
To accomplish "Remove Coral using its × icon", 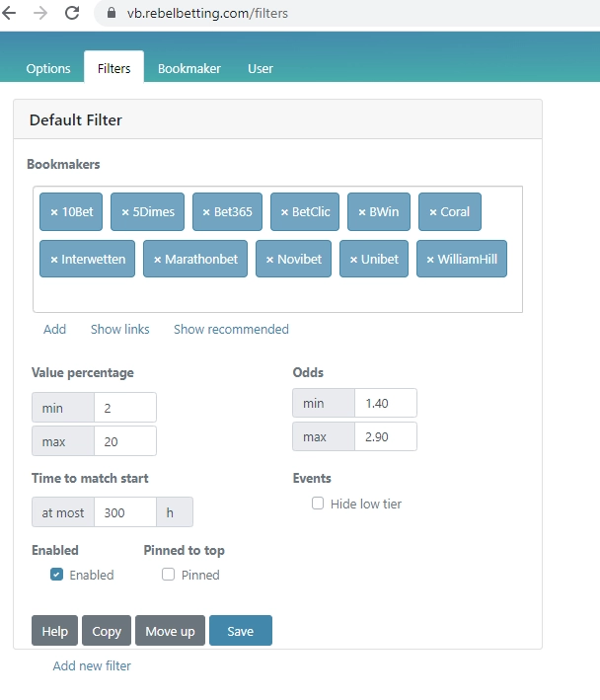I will [433, 212].
